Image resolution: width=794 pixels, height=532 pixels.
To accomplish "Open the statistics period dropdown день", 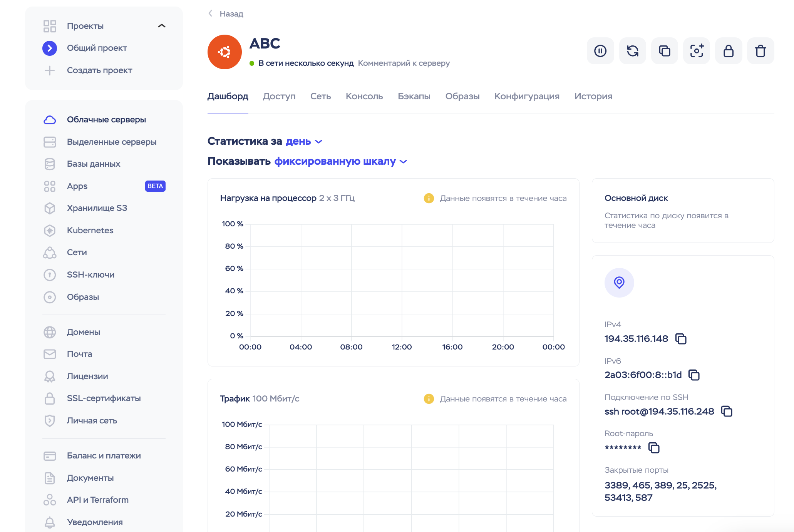I will pyautogui.click(x=303, y=141).
